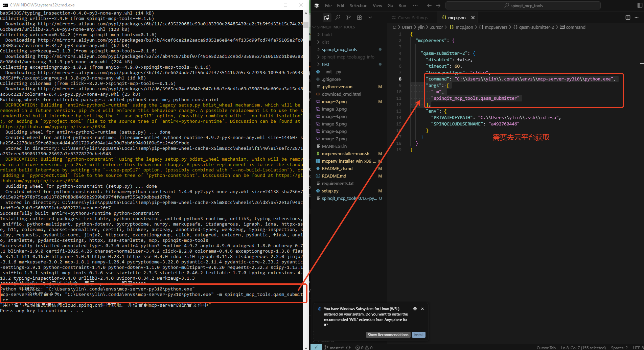Open the File menu

point(328,5)
